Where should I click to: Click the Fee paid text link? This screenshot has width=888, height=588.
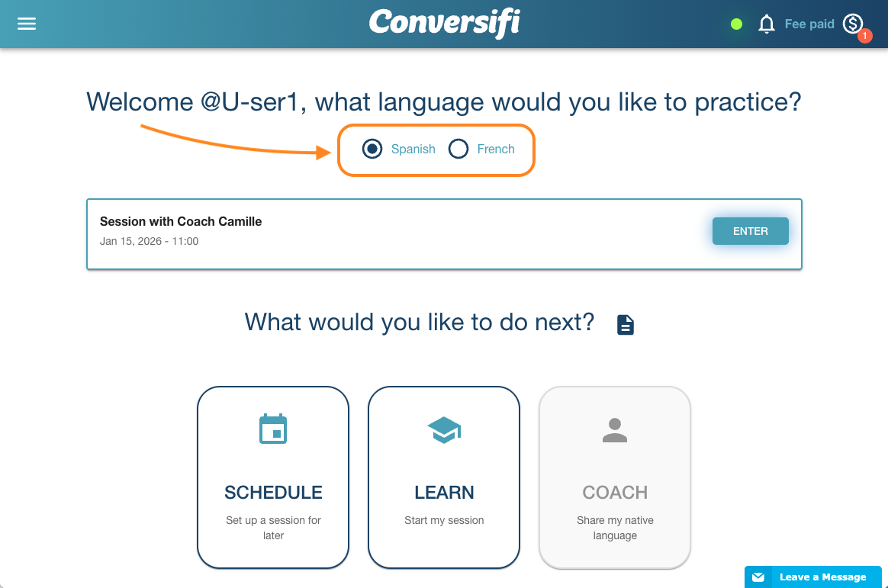809,24
